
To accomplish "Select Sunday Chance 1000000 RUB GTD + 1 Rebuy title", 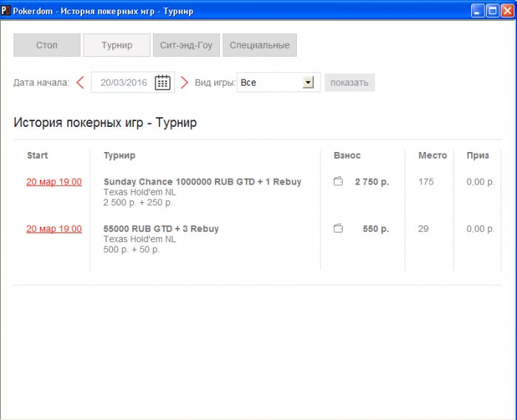I will [x=202, y=182].
